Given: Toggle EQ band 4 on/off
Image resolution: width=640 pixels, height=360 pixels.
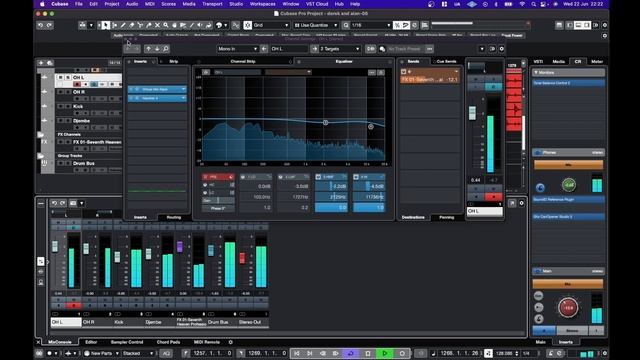Looking at the screenshot, I should 356,177.
